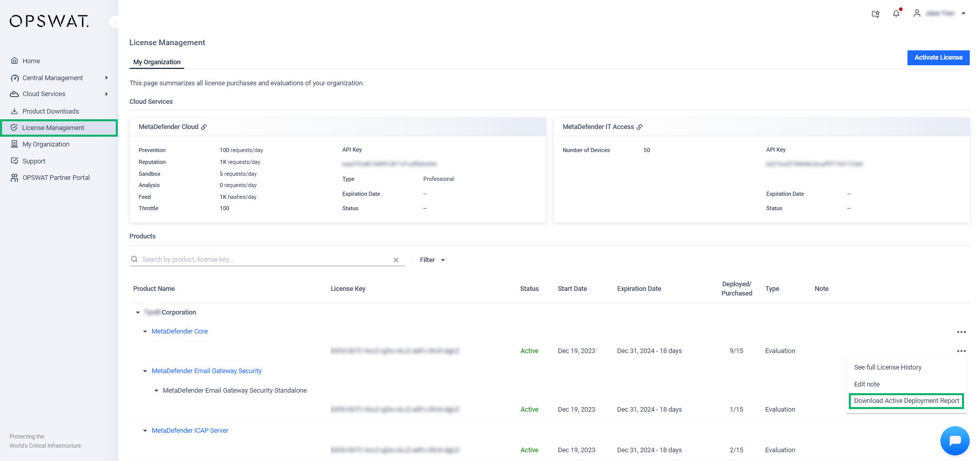The height and width of the screenshot is (461, 980).
Task: Open the MetaDefender Core link
Action: [x=180, y=331]
